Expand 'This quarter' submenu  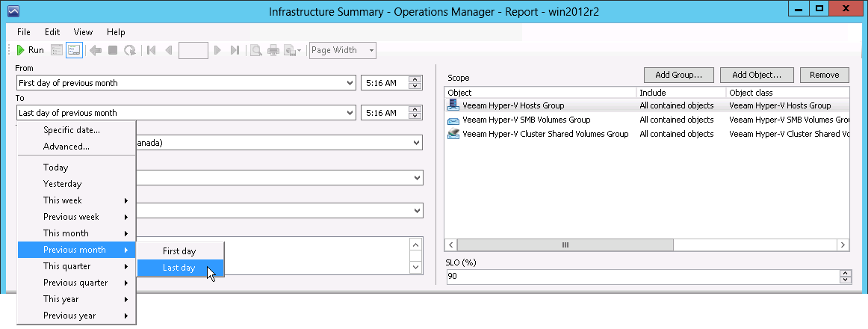(x=76, y=266)
